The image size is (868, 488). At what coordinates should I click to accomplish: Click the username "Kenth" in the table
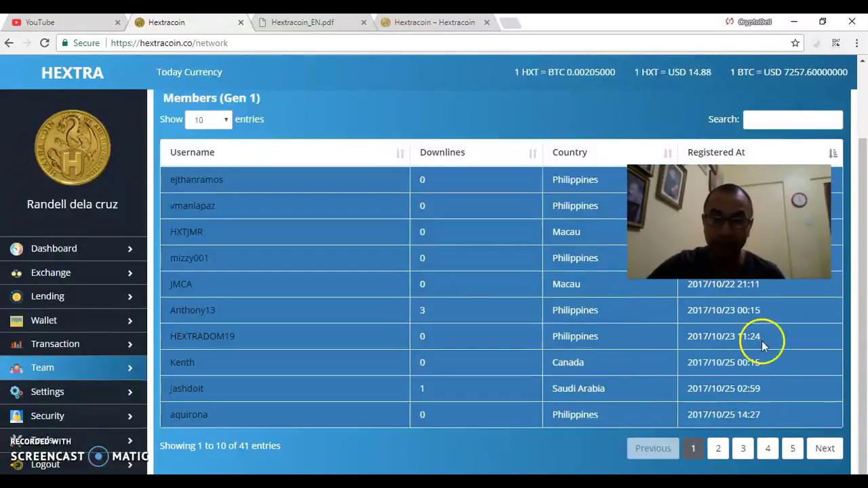click(x=182, y=362)
